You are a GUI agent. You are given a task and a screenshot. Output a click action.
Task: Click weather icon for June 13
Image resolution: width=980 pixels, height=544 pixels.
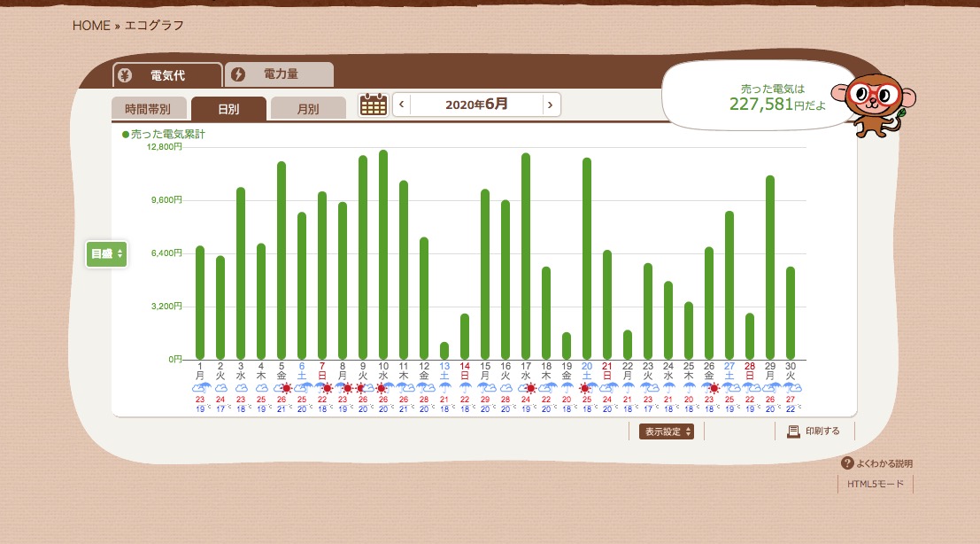click(444, 388)
